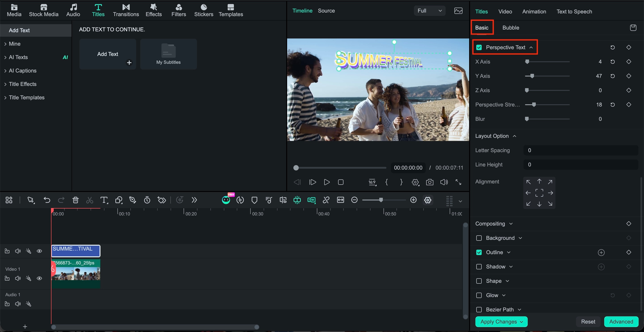This screenshot has width=644, height=332.
Task: Select the text tool in timeline toolbar
Action: coord(104,200)
